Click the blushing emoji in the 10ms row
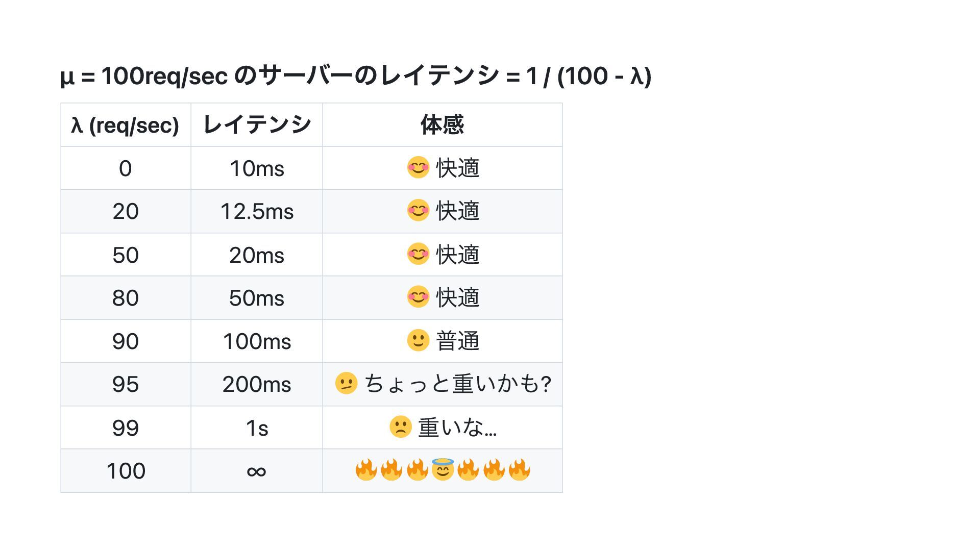Viewport: 980px width, 551px height. 418,167
